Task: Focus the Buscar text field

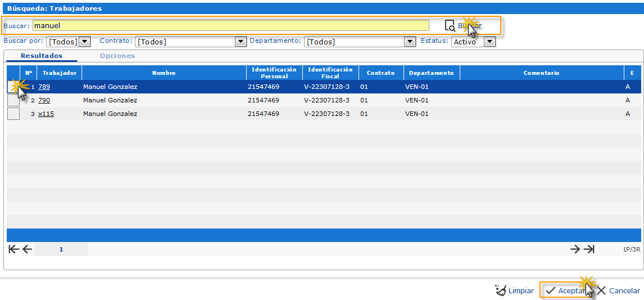Action: coord(230,25)
